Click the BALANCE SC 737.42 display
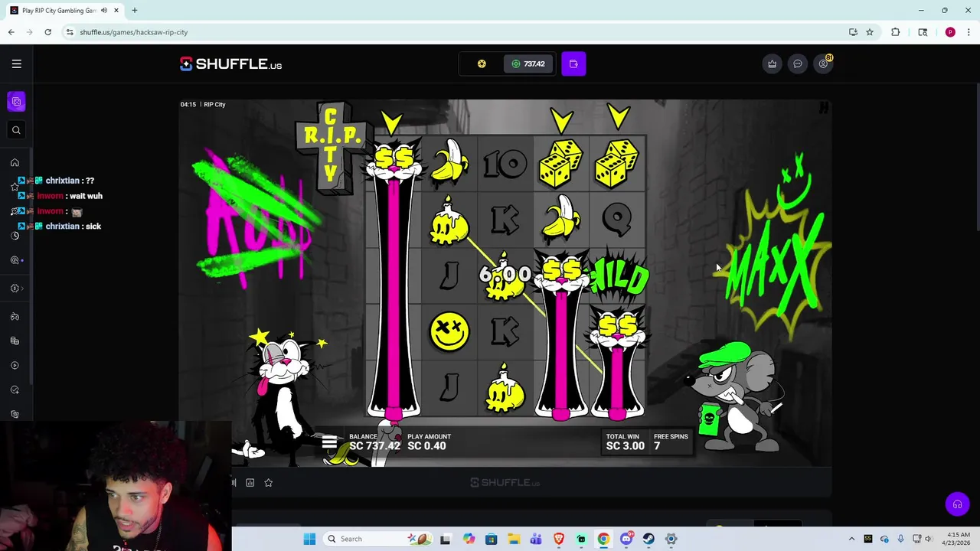Screen dimensions: 980x551 point(374,442)
